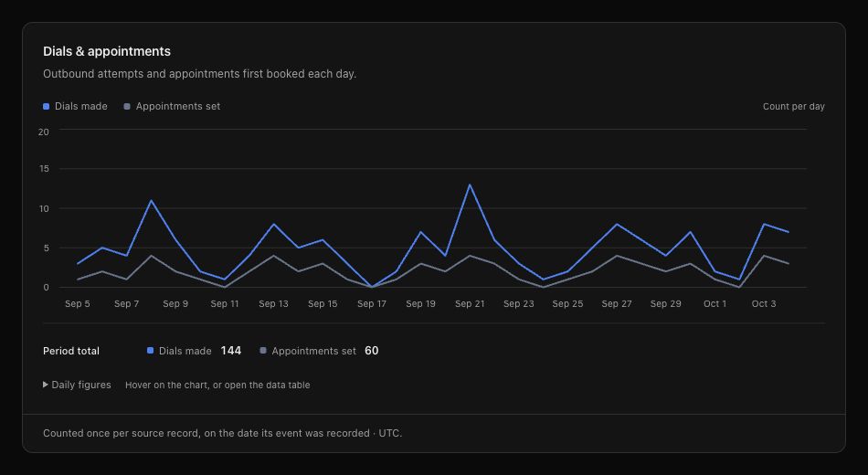Viewport: 868px width, 475px height.
Task: Click the Sep 5 axis label
Action: click(78, 303)
